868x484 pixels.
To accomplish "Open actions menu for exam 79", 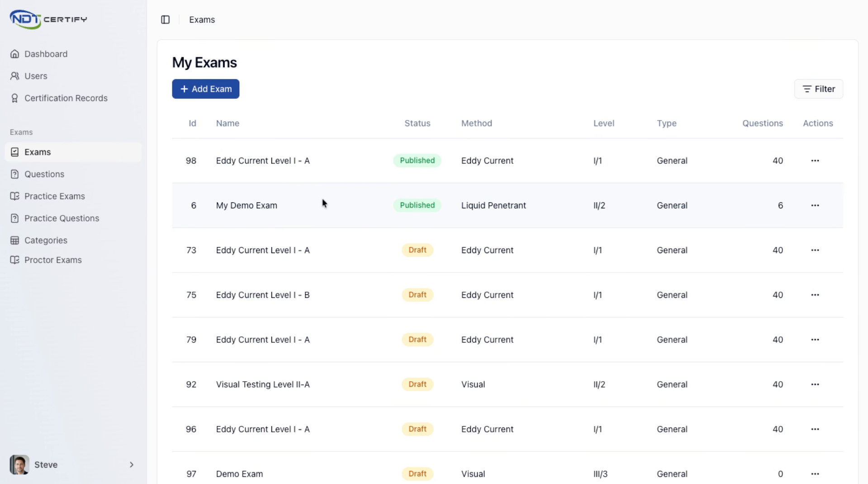I will 815,340.
